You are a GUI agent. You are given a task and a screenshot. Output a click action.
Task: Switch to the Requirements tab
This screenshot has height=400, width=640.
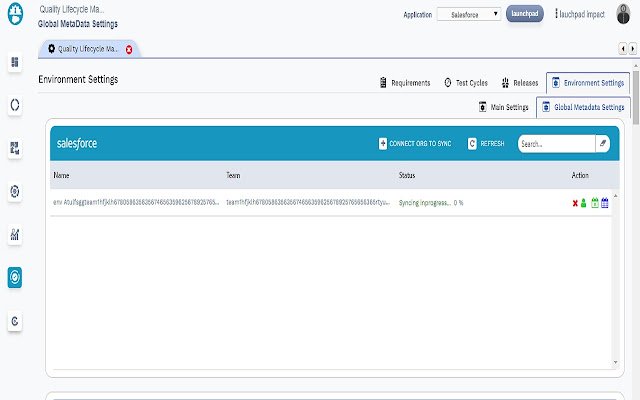coord(405,83)
